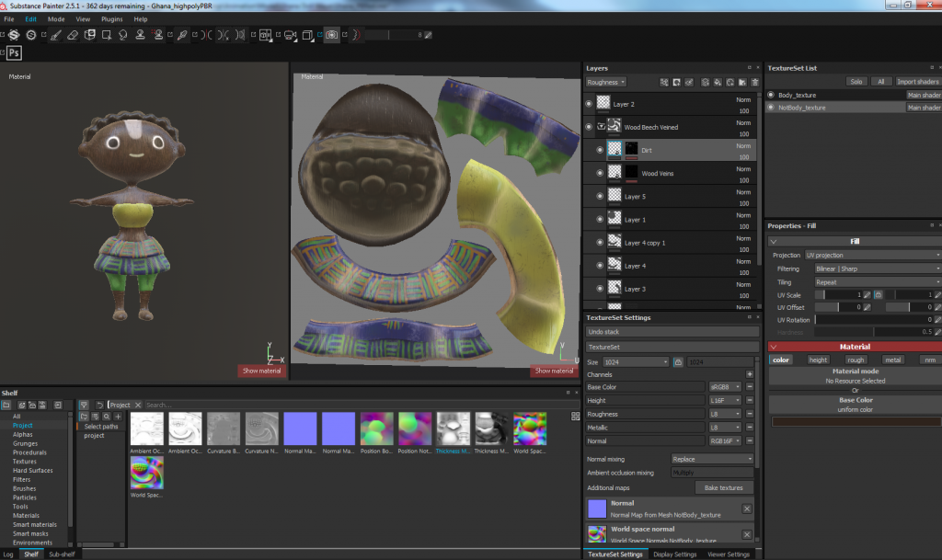The width and height of the screenshot is (942, 560).
Task: Open the Roughness channel dropdown in Layers
Action: [x=606, y=82]
